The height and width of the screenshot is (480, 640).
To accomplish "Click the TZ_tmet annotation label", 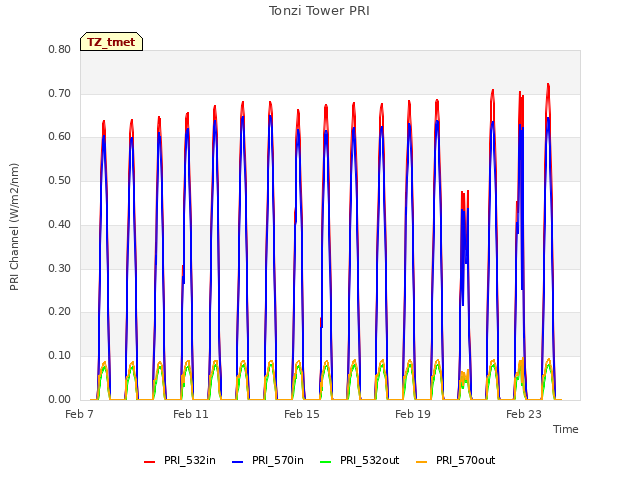I will pyautogui.click(x=111, y=42).
